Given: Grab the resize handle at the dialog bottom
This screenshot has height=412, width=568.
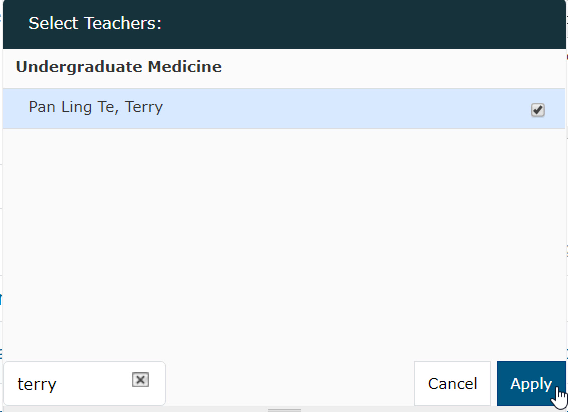Looking at the screenshot, I should click(x=284, y=410).
